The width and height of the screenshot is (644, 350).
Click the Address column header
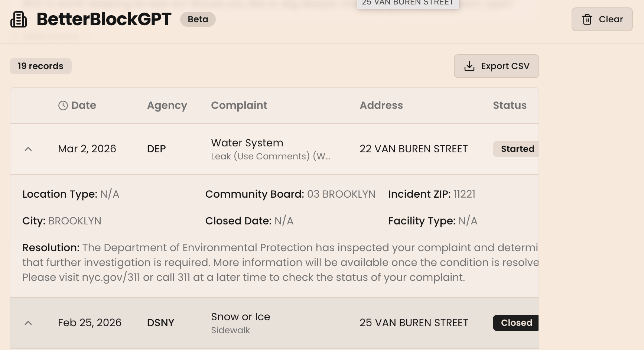pyautogui.click(x=381, y=106)
